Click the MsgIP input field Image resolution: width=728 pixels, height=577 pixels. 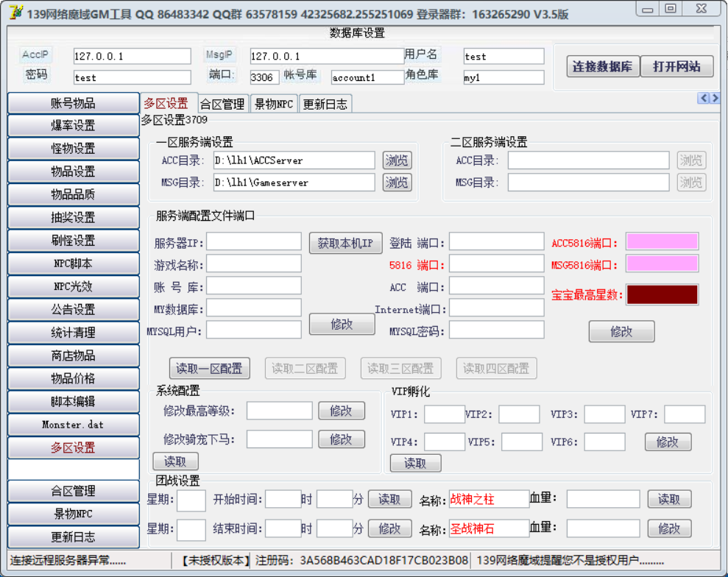click(327, 56)
